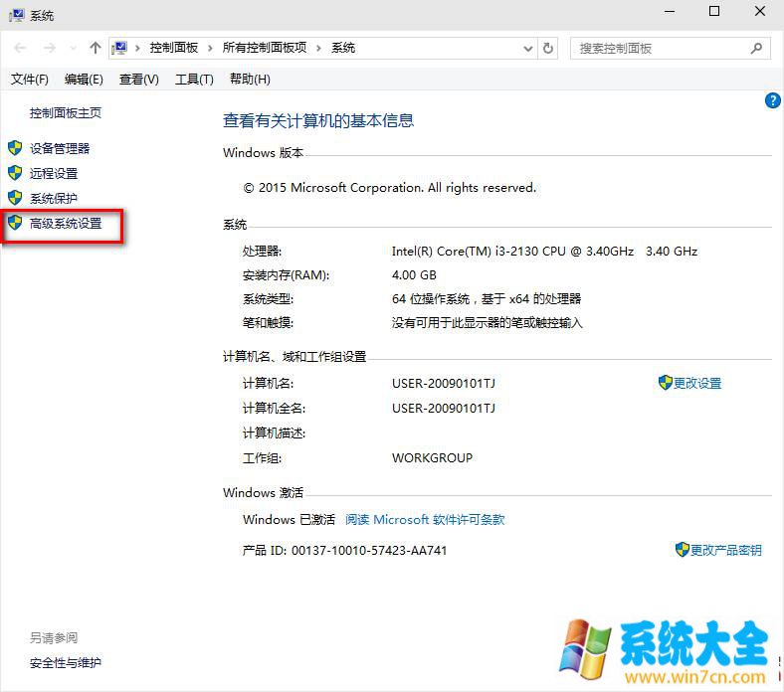
Task: Click the 没有可用于此显示器的笔或触控输入 text
Action: 488,323
